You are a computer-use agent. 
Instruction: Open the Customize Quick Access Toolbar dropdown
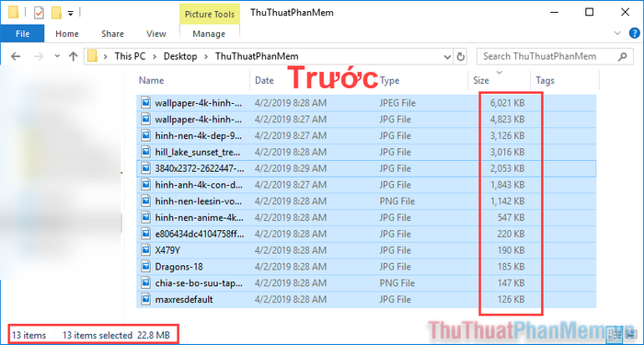click(x=70, y=13)
